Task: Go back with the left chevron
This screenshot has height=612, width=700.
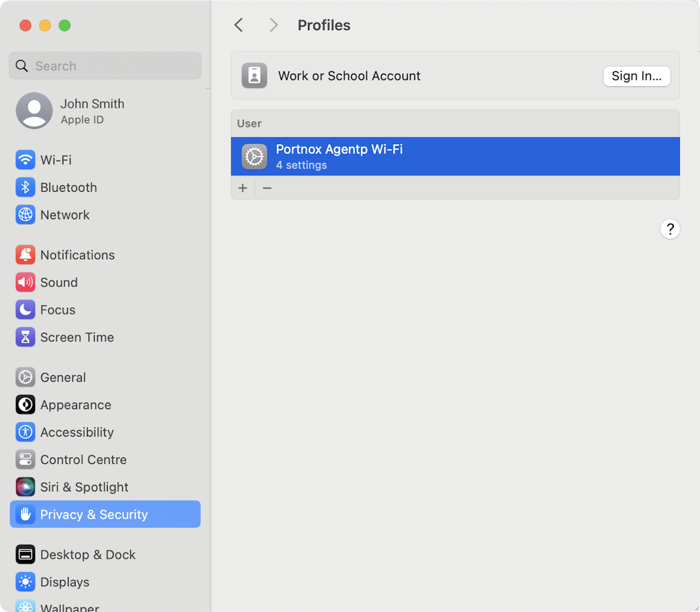Action: click(239, 25)
